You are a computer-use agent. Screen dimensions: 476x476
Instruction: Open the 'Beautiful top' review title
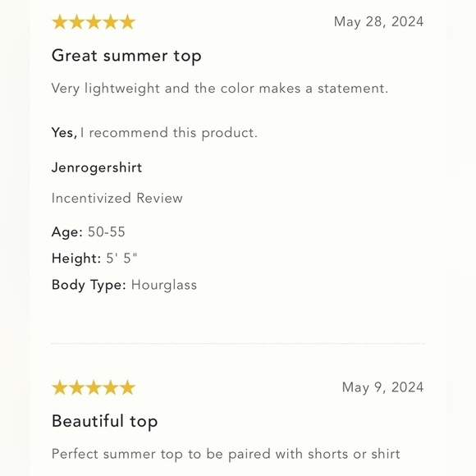click(x=104, y=422)
